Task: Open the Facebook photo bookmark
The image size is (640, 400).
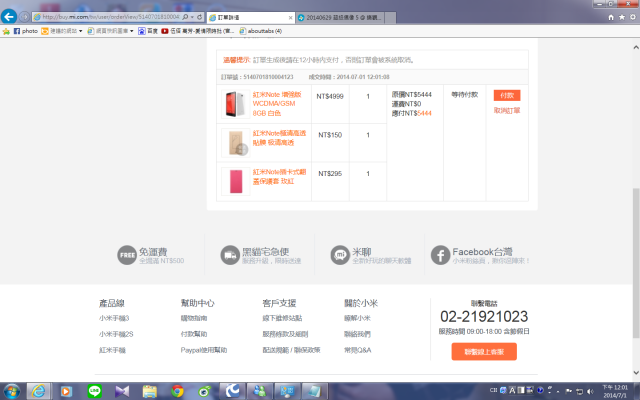Action: point(26,31)
